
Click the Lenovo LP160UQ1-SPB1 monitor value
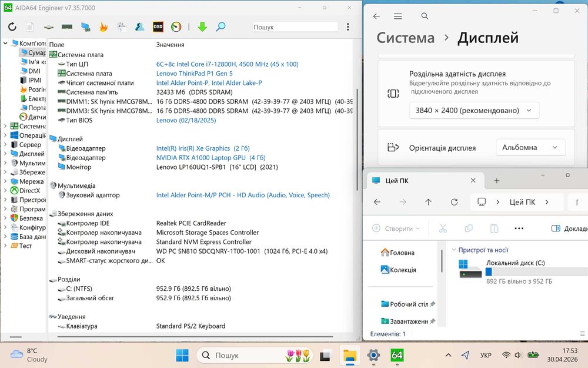217,167
